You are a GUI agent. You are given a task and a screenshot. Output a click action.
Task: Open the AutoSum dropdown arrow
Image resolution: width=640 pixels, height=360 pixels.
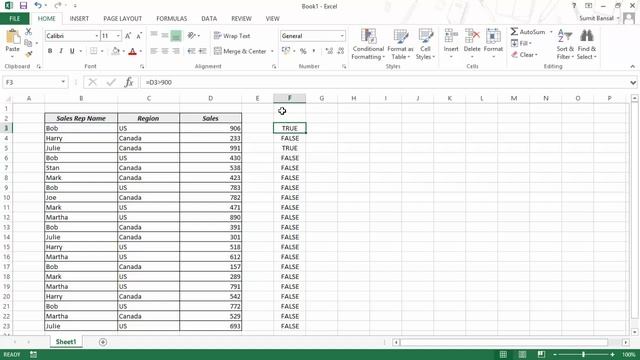(551, 32)
